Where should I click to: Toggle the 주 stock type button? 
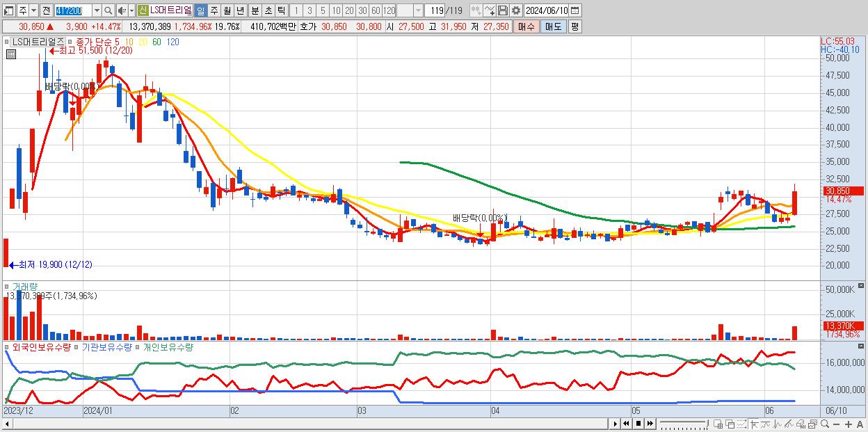pos(22,10)
